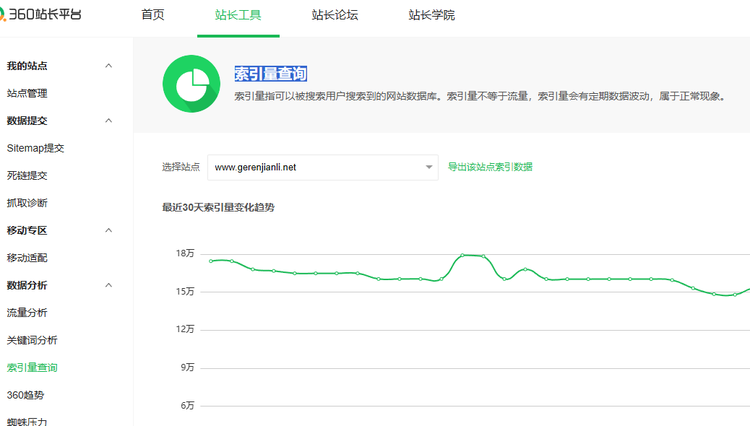This screenshot has height=426, width=750.
Task: Open 站点管理 in sidebar
Action: (x=27, y=93)
